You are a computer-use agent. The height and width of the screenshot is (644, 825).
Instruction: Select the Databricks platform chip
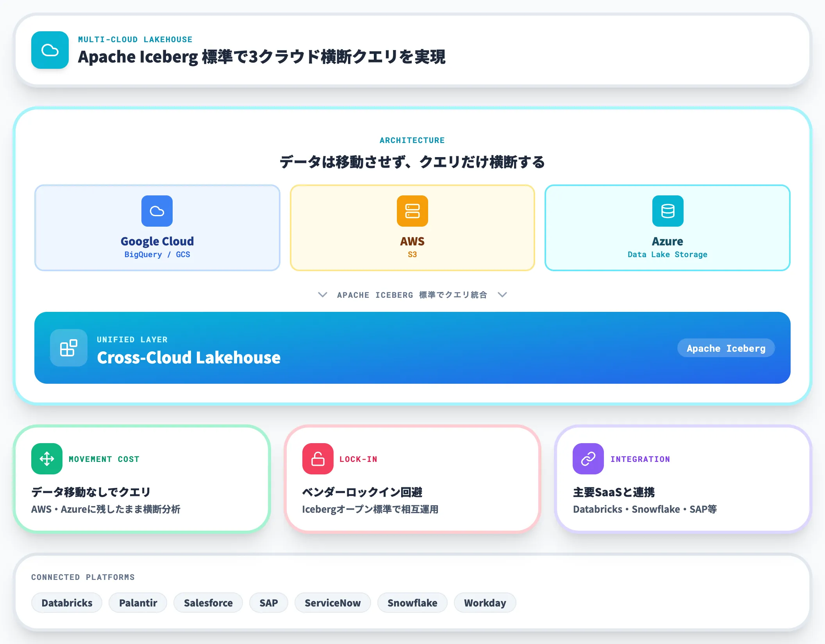(67, 603)
